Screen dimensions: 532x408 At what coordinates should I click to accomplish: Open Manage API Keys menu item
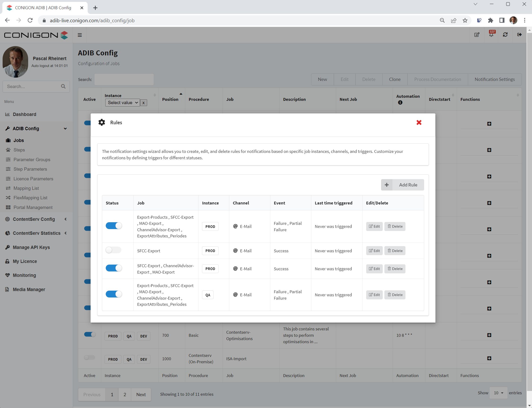click(31, 248)
